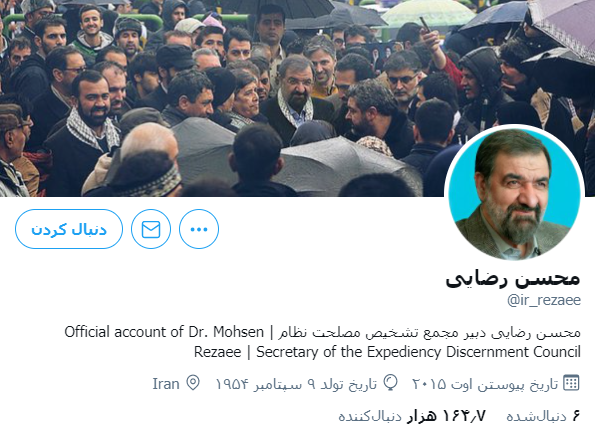595x438 pixels.
Task: Open direct message via envelope icon
Action: pyautogui.click(x=151, y=229)
